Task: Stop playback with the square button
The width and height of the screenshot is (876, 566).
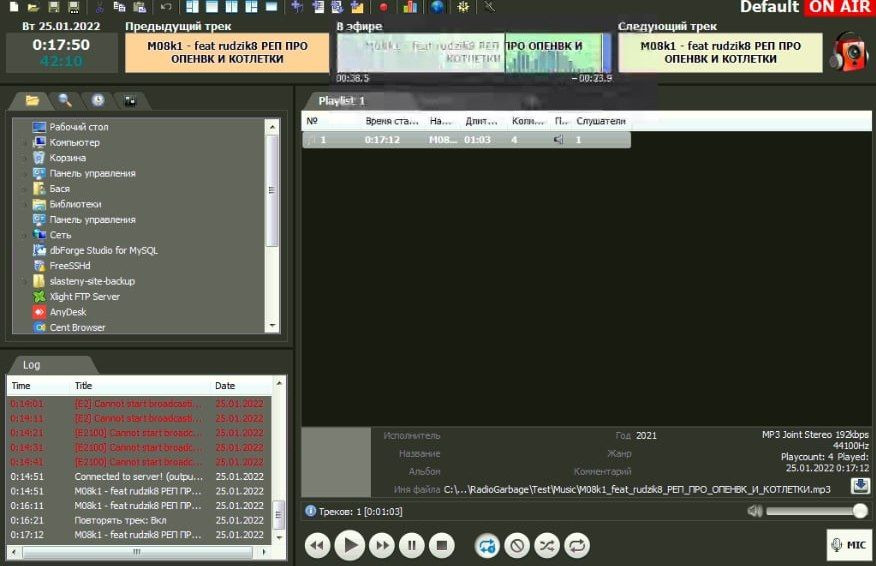Action: 442,545
